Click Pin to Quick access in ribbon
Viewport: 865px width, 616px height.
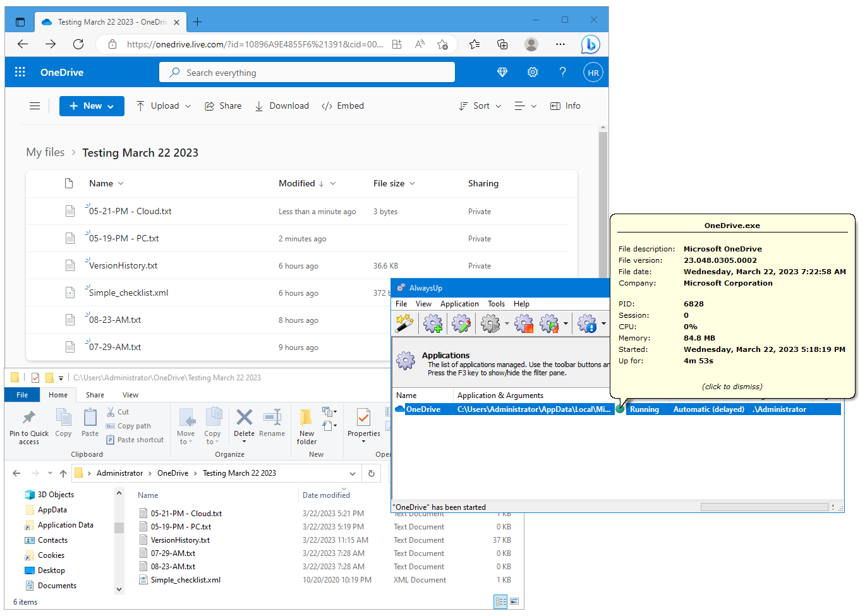coord(29,426)
